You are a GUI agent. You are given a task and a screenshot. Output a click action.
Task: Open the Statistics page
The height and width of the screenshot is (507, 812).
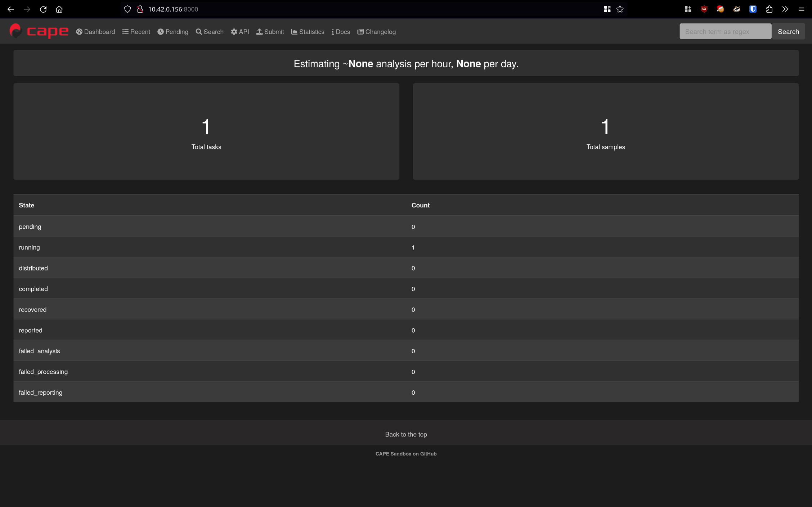click(x=308, y=32)
